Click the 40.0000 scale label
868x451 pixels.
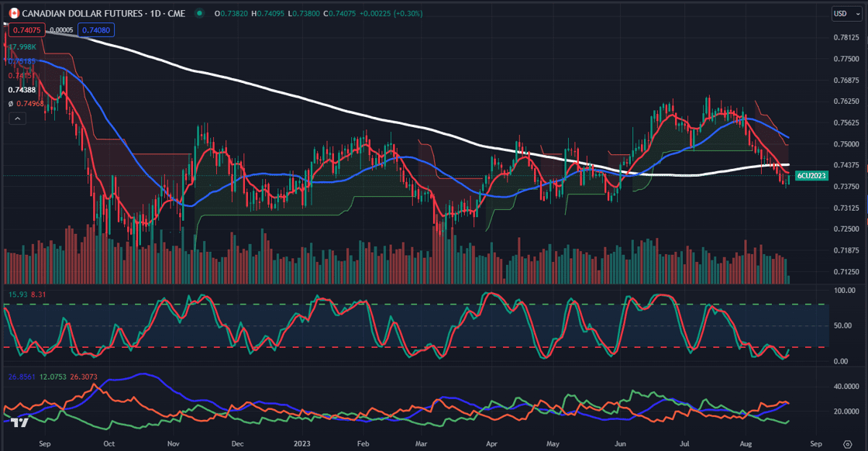[x=846, y=386]
